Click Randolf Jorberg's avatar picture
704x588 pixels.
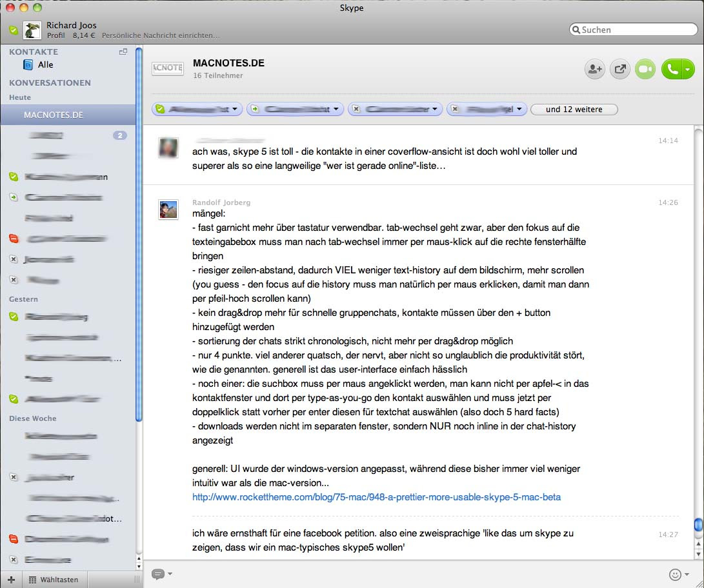(168, 210)
